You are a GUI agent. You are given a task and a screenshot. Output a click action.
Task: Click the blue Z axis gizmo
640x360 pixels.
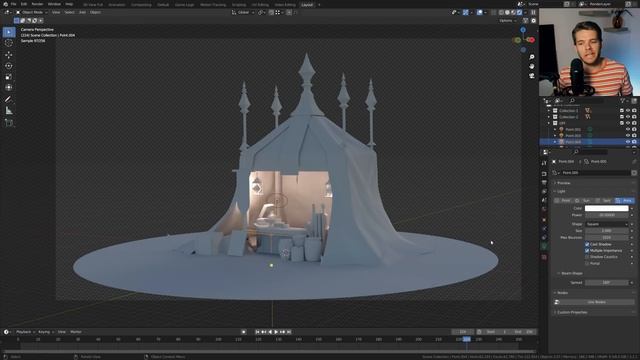point(523,30)
